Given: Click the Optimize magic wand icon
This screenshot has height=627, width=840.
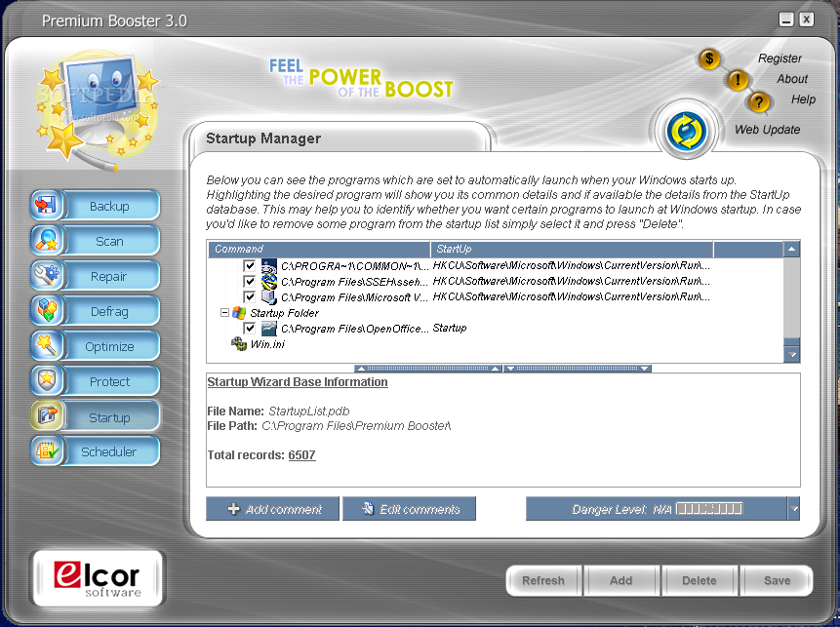Looking at the screenshot, I should 46,346.
